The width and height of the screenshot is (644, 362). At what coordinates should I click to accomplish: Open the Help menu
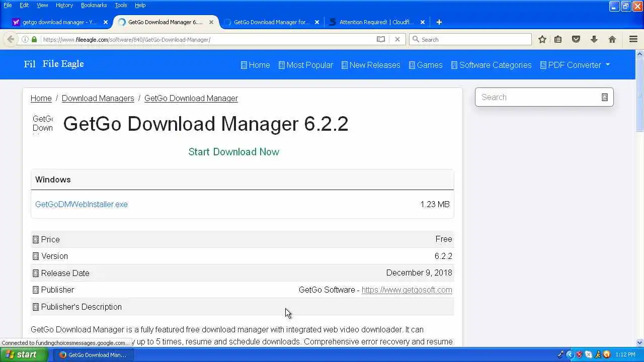pyautogui.click(x=140, y=5)
